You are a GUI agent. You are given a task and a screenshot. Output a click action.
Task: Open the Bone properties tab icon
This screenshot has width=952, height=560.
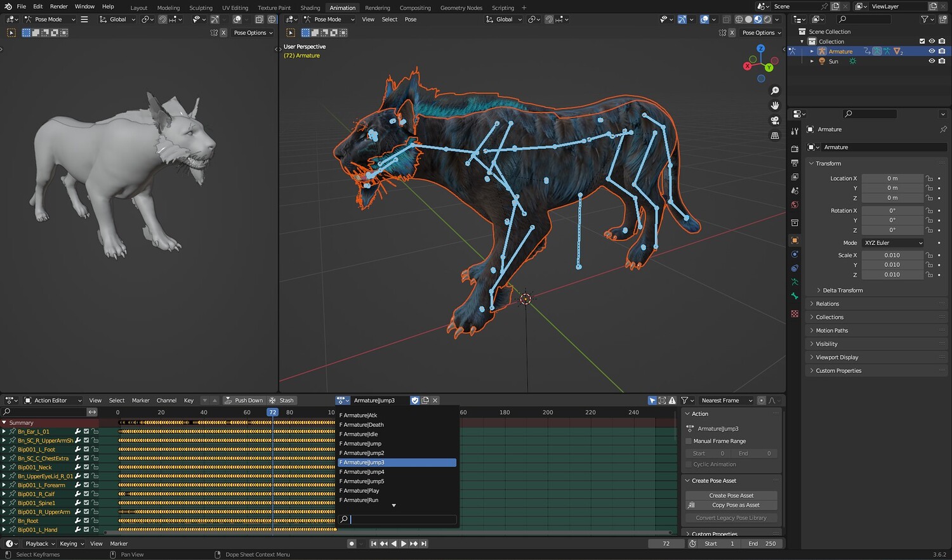(x=795, y=296)
